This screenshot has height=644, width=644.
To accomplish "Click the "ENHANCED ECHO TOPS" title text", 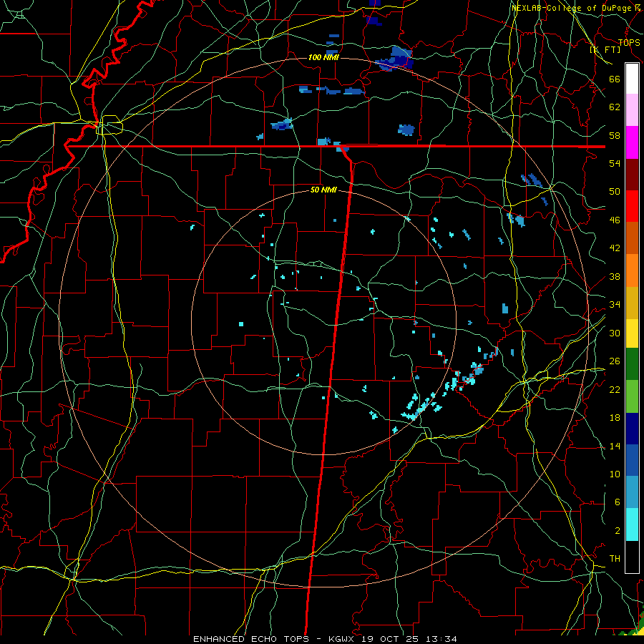I will (x=251, y=639).
